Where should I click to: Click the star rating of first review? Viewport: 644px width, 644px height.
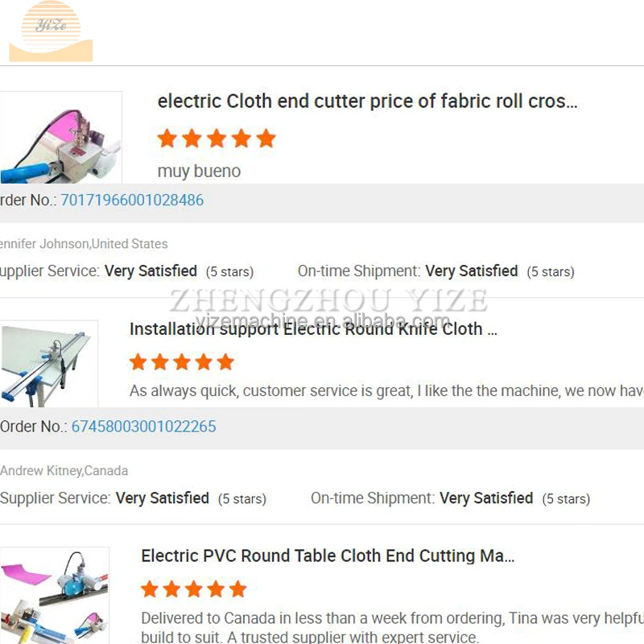217,138
